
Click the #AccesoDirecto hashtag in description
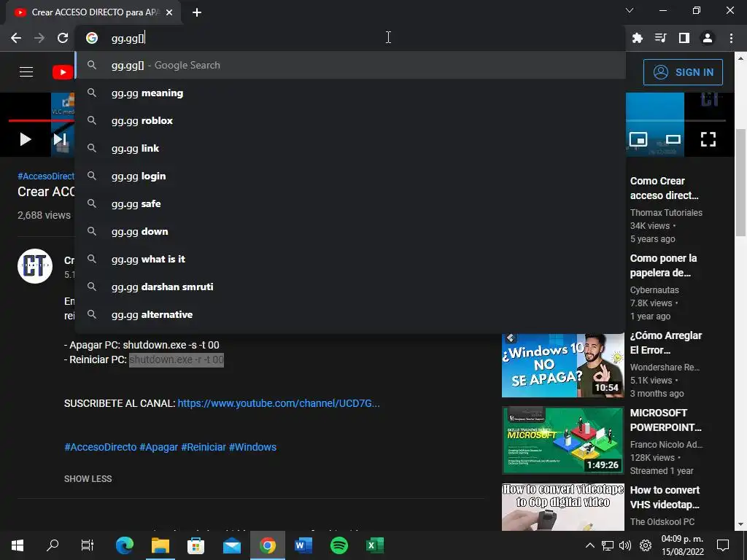click(101, 447)
